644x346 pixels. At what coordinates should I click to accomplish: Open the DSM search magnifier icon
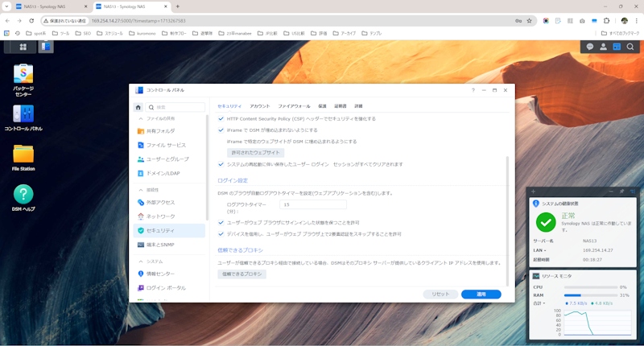(x=630, y=47)
